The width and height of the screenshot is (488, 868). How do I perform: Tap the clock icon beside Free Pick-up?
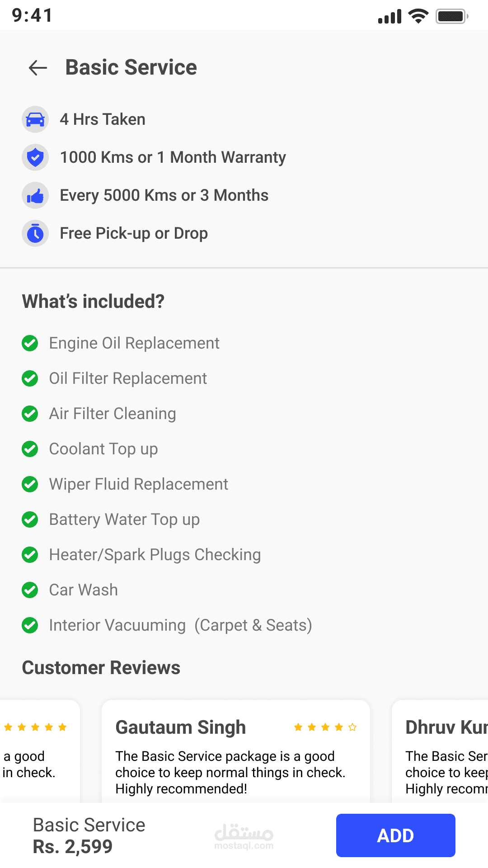(35, 233)
